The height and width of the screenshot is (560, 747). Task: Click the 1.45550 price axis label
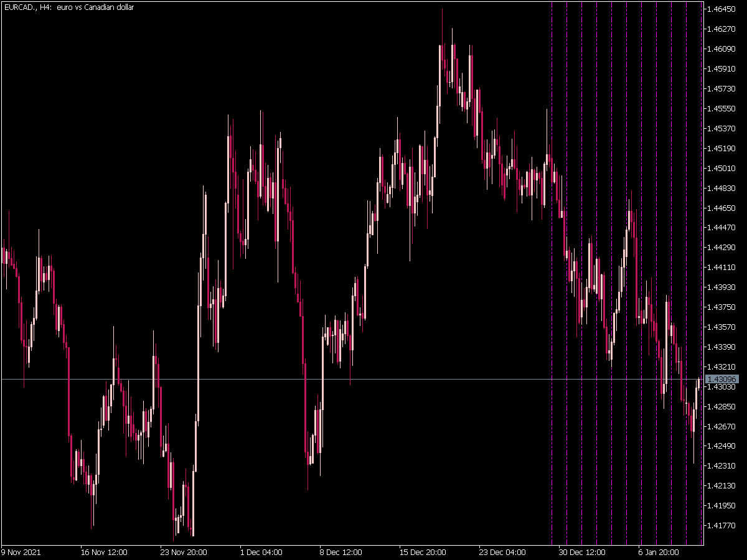(x=722, y=108)
